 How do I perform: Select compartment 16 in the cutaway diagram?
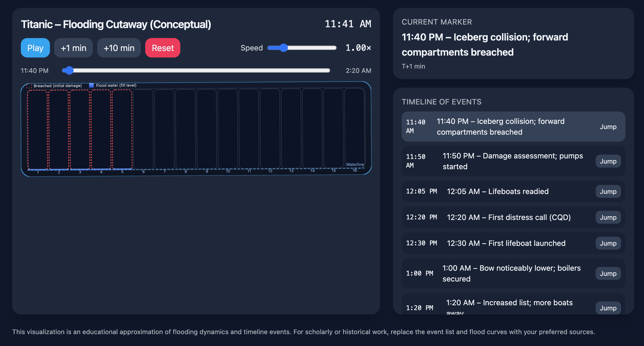(355, 130)
